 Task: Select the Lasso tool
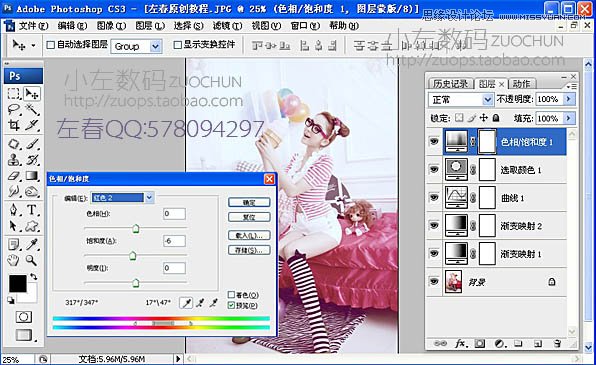pos(14,110)
